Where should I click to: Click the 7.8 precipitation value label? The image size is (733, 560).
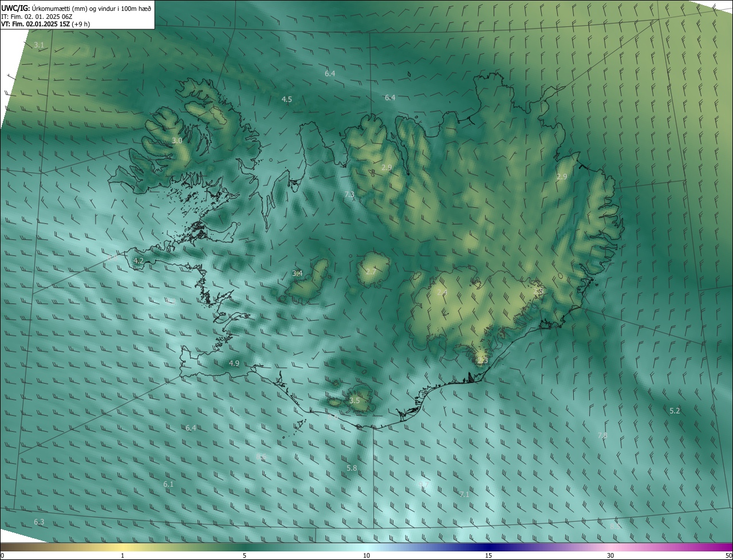[602, 436]
